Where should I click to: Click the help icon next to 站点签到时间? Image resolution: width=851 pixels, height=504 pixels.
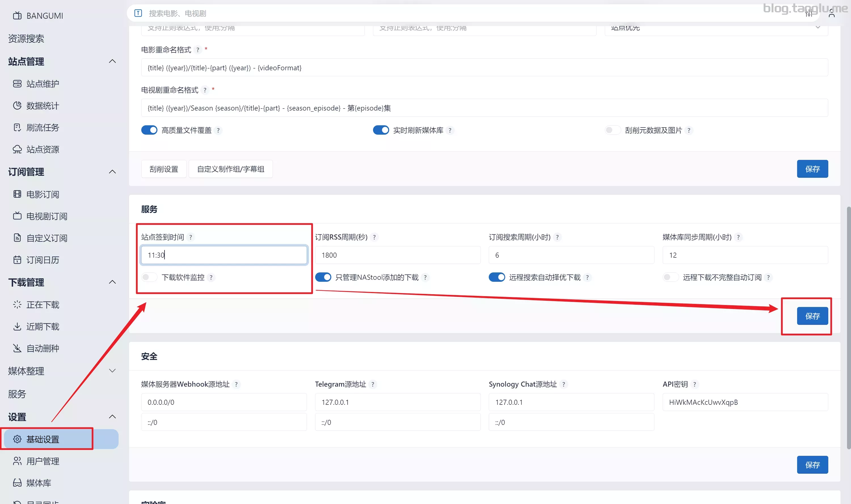pos(191,237)
